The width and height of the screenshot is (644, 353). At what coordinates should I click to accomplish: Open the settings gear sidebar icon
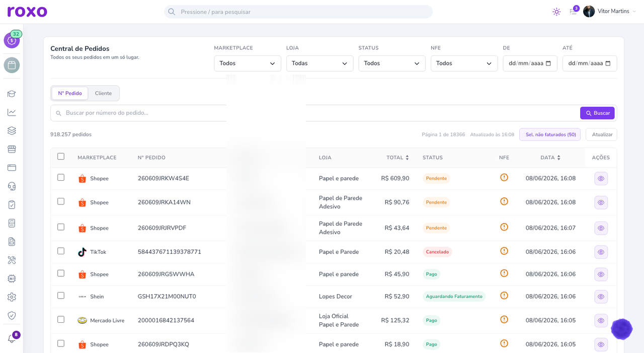pos(12,297)
